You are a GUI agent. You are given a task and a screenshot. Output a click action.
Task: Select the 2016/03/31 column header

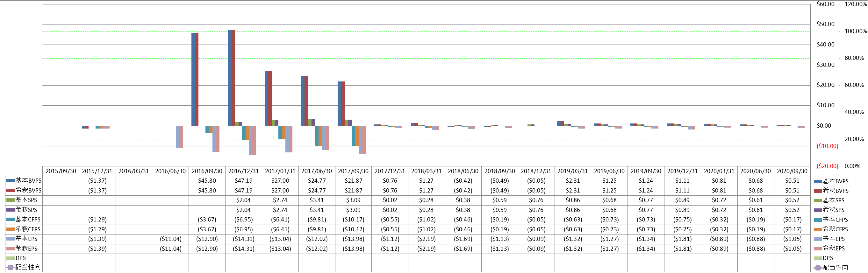[x=134, y=171]
